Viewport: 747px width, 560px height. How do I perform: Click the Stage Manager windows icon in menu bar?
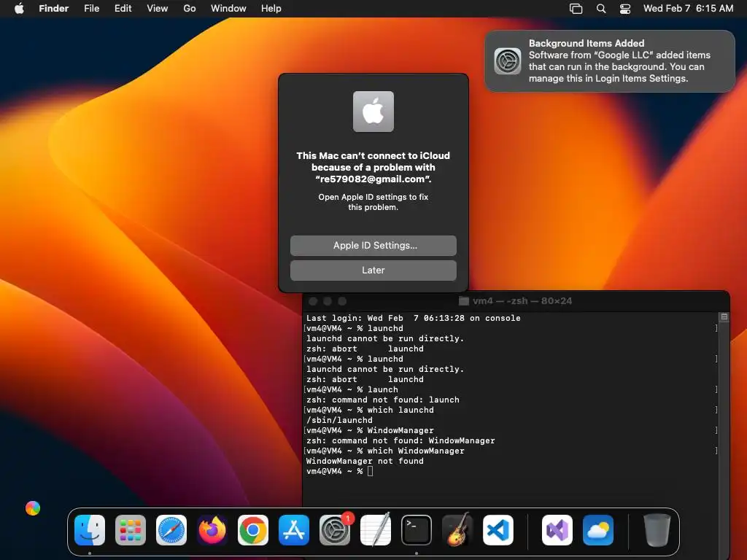[576, 9]
